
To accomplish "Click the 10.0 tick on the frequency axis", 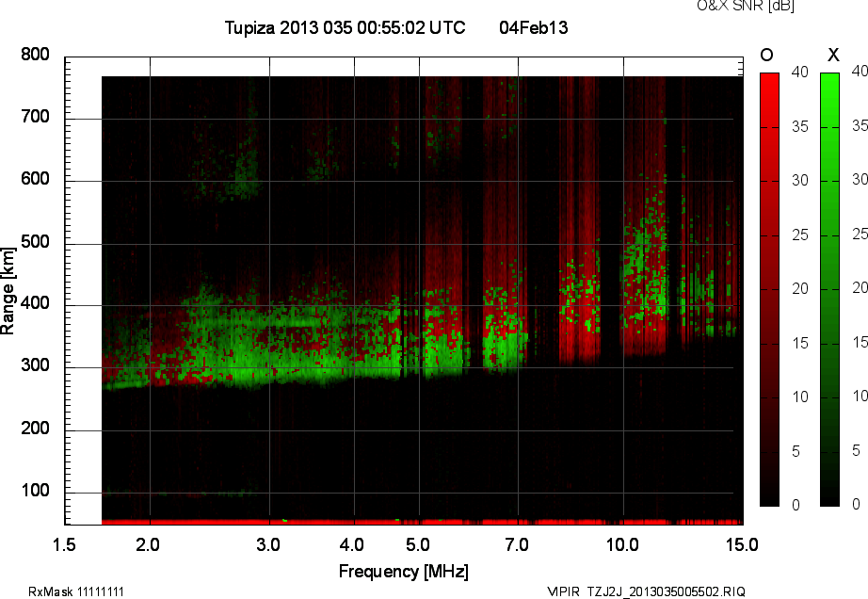I will tap(623, 544).
